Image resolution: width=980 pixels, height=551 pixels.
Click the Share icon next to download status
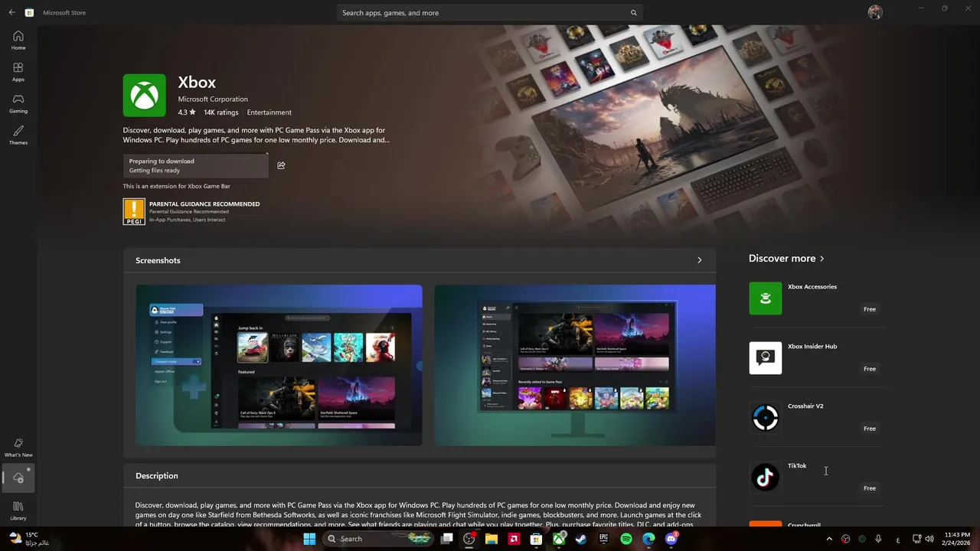pyautogui.click(x=281, y=165)
